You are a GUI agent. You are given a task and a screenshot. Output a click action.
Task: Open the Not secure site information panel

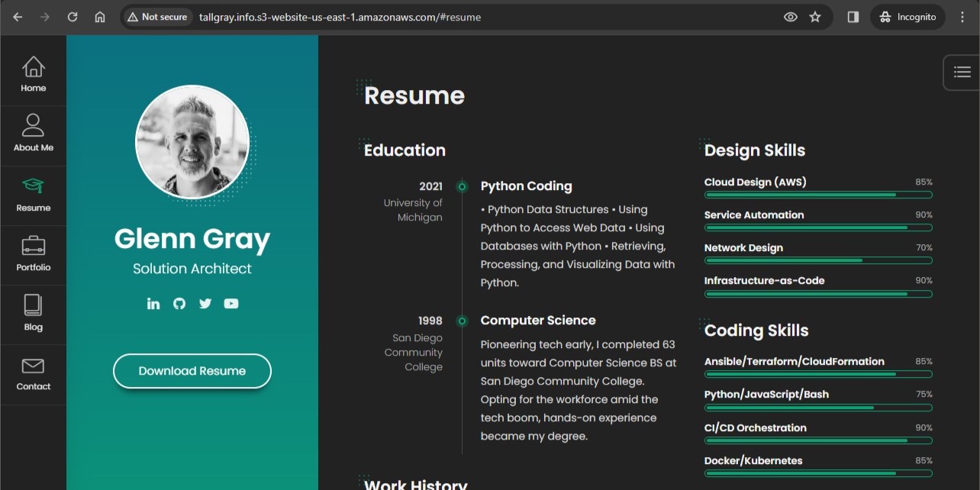156,16
